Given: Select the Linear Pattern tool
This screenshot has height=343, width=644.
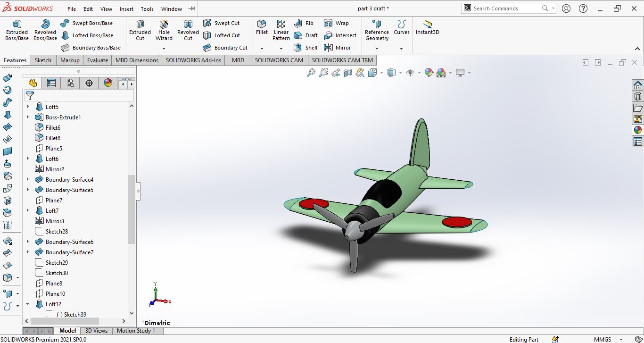Looking at the screenshot, I should click(281, 30).
